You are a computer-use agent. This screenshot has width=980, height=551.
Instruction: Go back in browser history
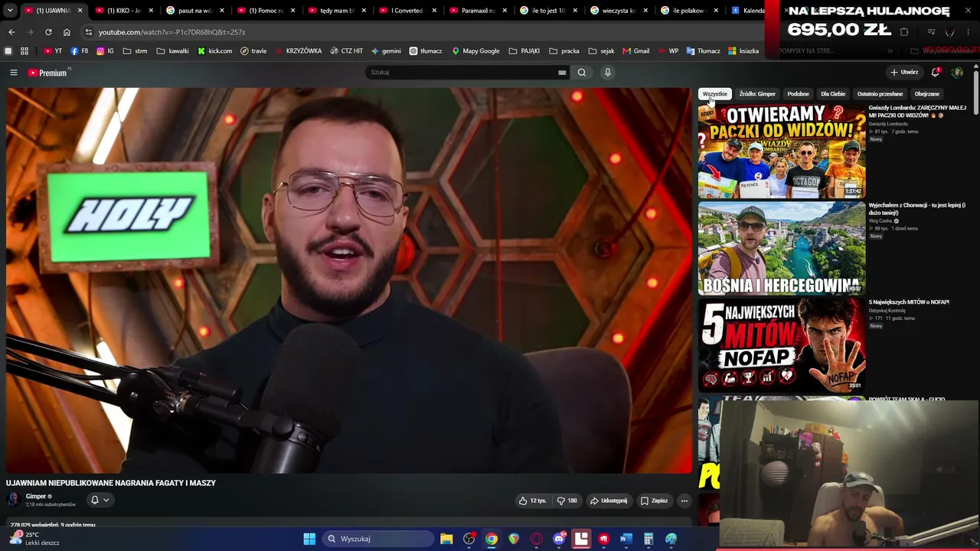point(11,32)
